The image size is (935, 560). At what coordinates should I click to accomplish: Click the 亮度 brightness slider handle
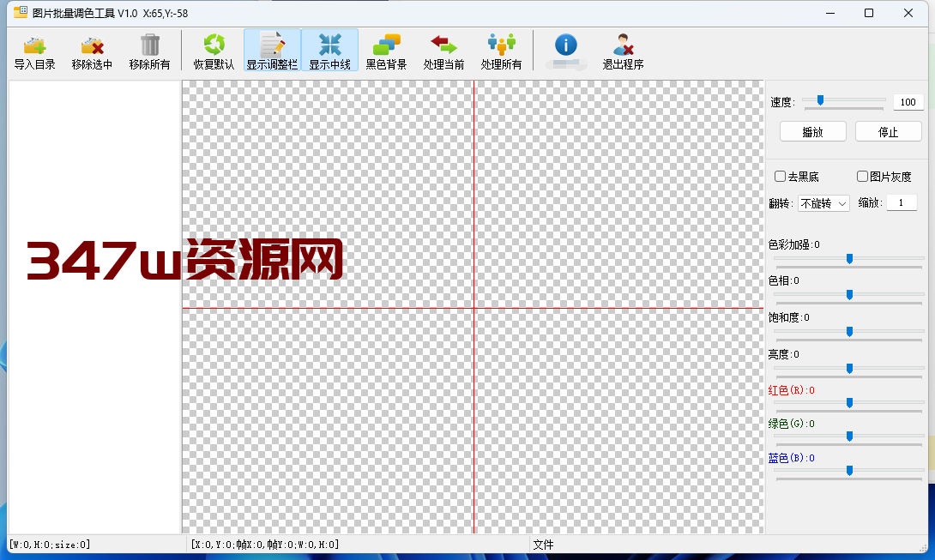(x=850, y=369)
